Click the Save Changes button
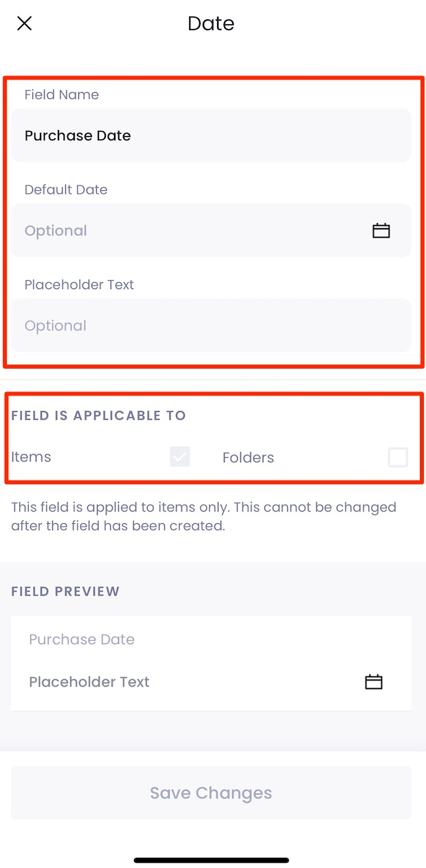Image resolution: width=426 pixels, height=868 pixels. tap(211, 792)
